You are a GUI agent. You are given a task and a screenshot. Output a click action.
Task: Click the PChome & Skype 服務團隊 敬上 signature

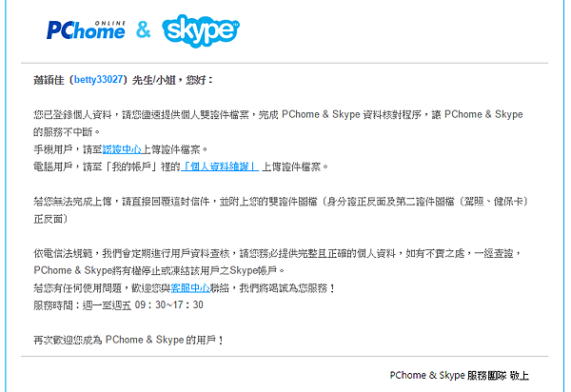coord(460,375)
